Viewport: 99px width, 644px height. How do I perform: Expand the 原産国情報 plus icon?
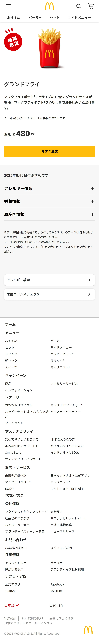pos(92,214)
